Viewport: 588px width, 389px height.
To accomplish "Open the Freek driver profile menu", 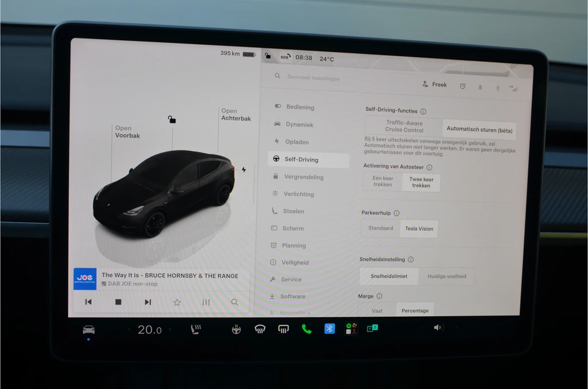I will point(435,84).
